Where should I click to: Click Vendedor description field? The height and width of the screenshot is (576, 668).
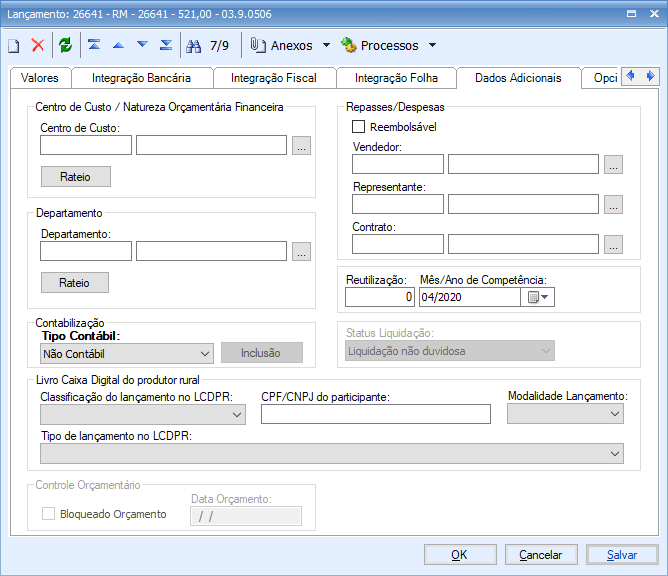[523, 164]
